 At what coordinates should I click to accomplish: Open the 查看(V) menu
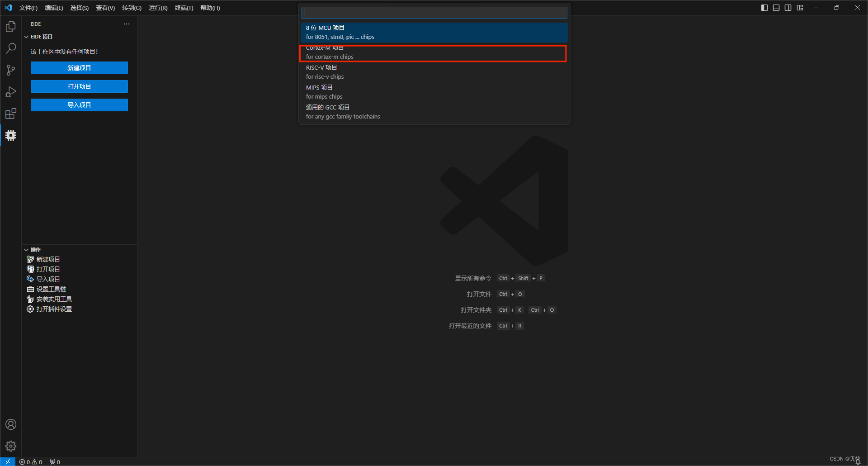pos(105,8)
